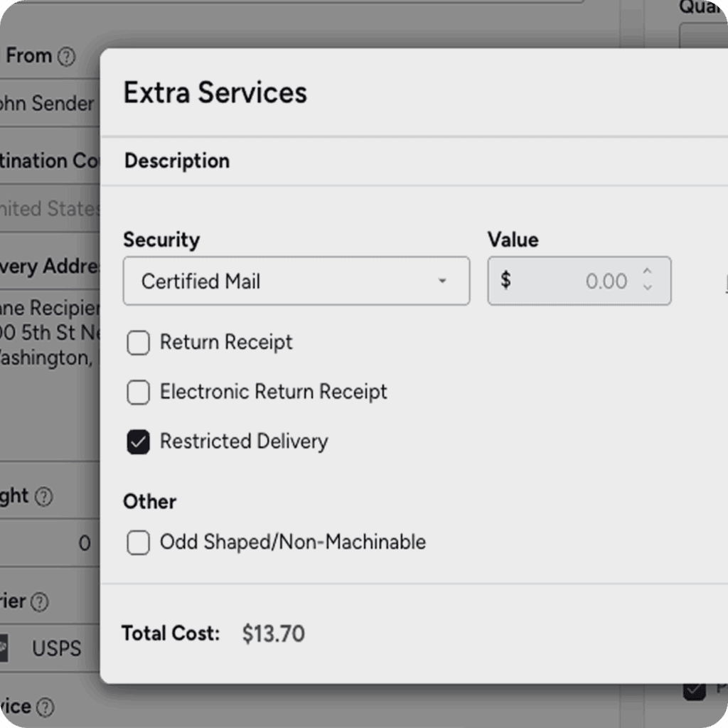Increase Value with the up stepper arrow
This screenshot has width=728, height=728.
coord(647,272)
